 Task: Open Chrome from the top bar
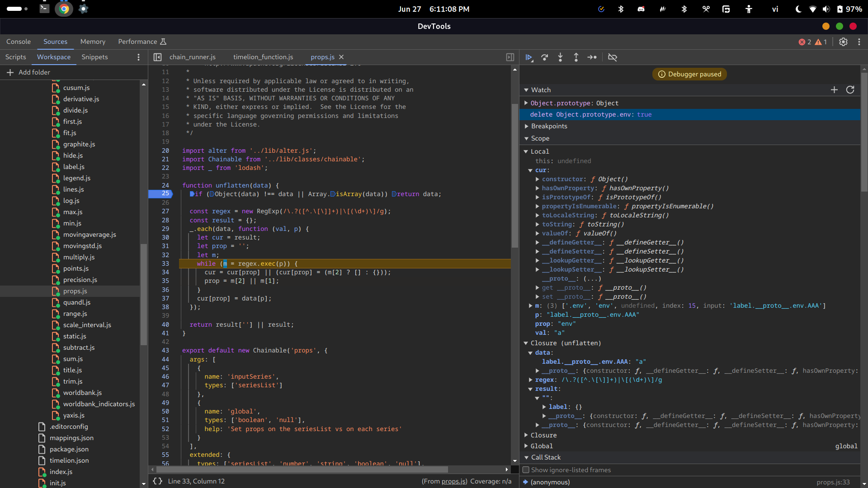[x=64, y=9]
